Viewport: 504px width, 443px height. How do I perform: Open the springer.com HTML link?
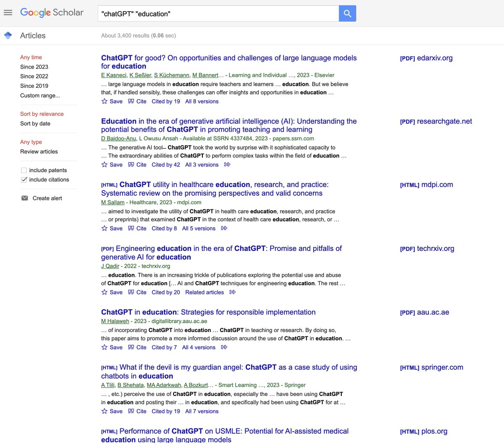tap(432, 367)
